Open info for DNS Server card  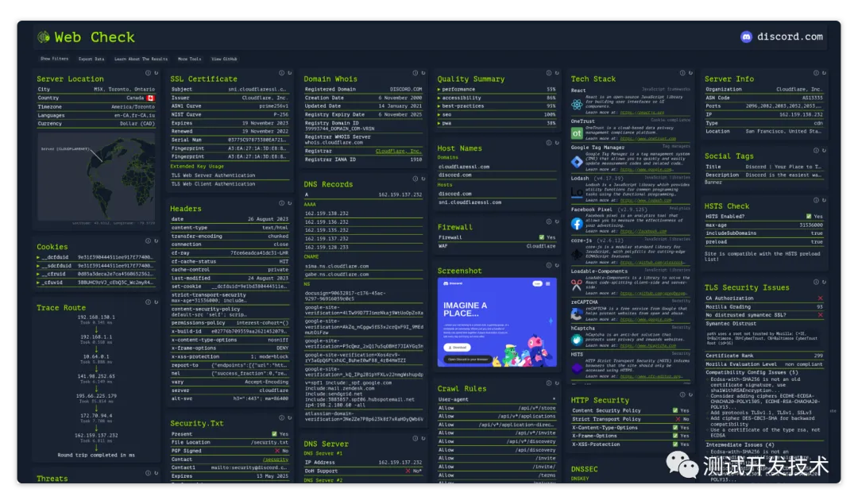(x=415, y=438)
